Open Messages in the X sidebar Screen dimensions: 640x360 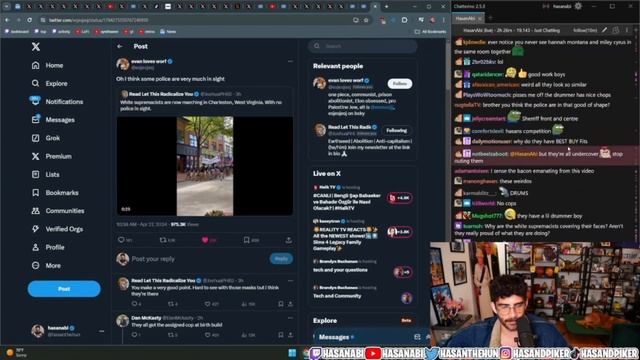click(x=53, y=120)
